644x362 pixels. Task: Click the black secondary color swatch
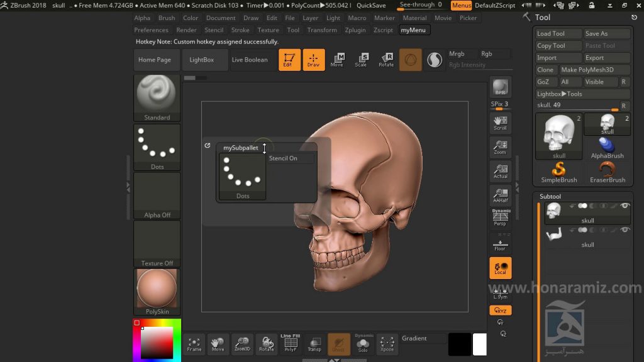(x=460, y=344)
